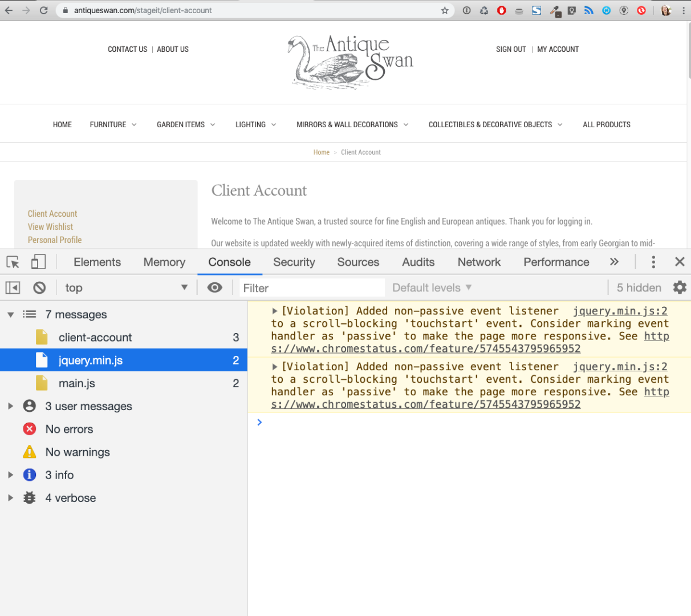Screen dimensions: 691x616
Task: Switch to the Sources tab
Action: coord(358,262)
